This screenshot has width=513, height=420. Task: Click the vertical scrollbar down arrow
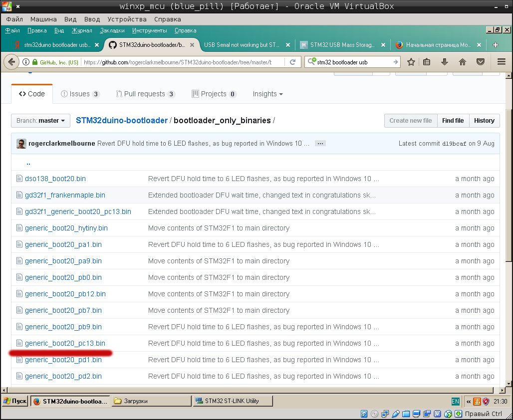(508, 384)
